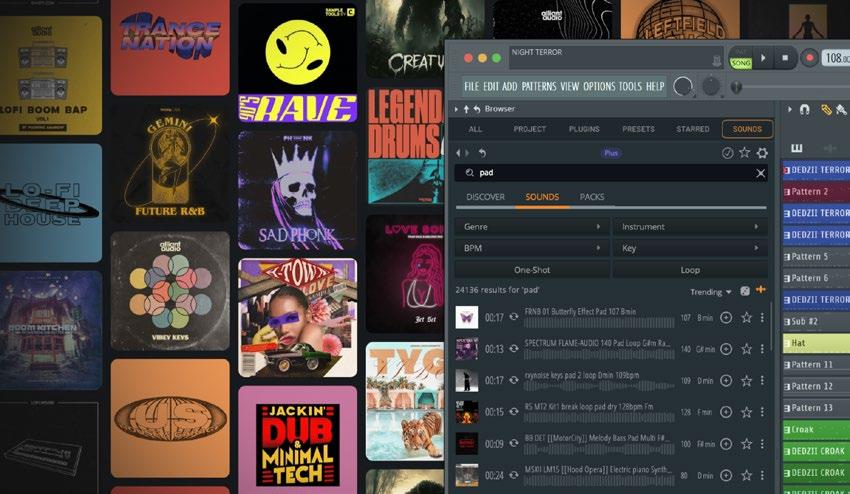This screenshot has width=850, height=494.
Task: Open the Trending sort dropdown
Action: click(710, 292)
